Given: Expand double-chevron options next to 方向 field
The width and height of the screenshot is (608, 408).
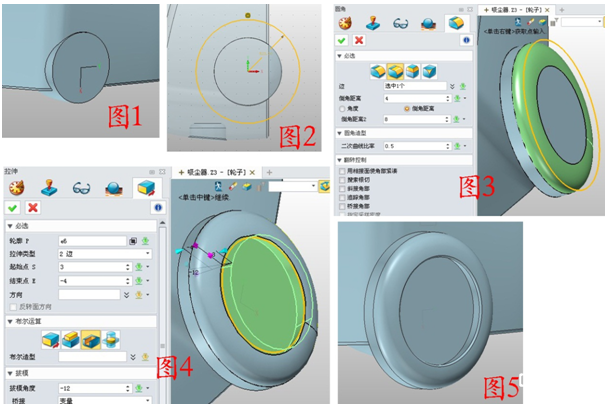Looking at the screenshot, I should point(126,295).
